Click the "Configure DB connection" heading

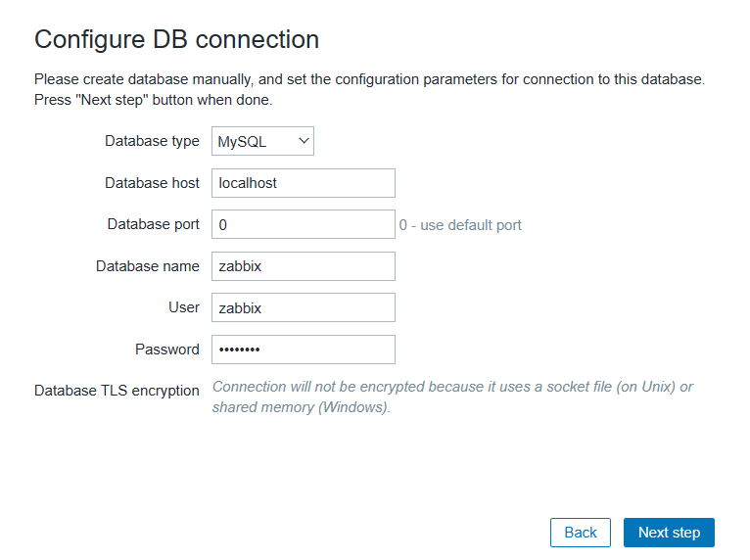[176, 40]
